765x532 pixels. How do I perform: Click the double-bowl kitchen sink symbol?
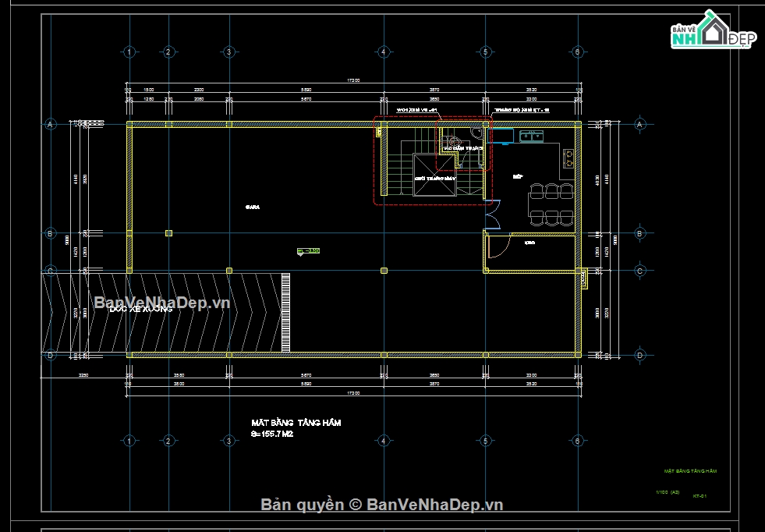click(532, 137)
